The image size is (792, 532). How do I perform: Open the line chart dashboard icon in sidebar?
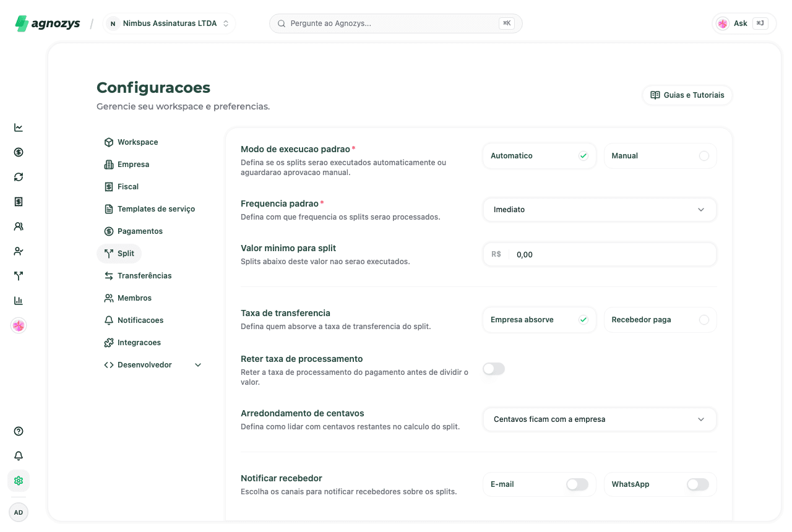tap(19, 127)
